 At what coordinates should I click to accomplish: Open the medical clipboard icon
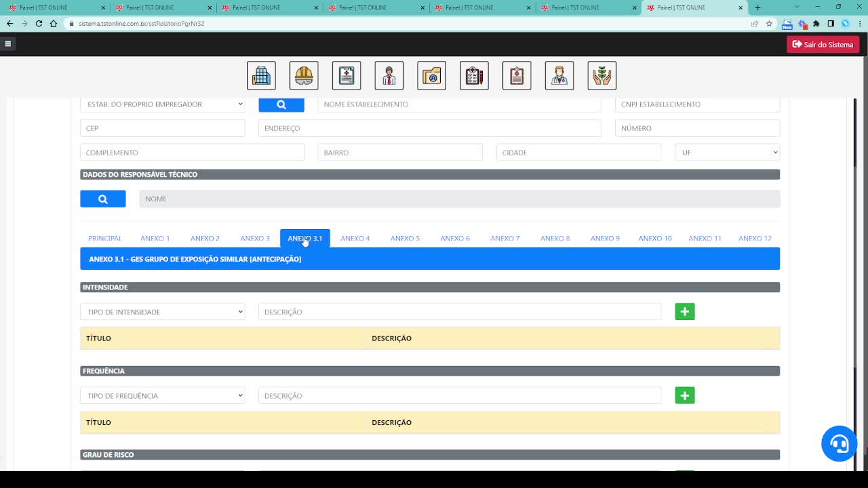517,76
